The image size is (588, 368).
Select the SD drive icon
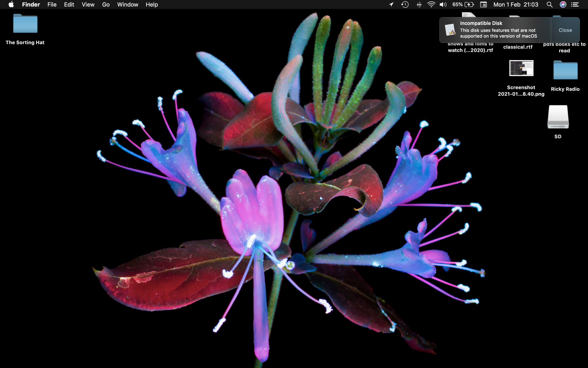pos(558,117)
